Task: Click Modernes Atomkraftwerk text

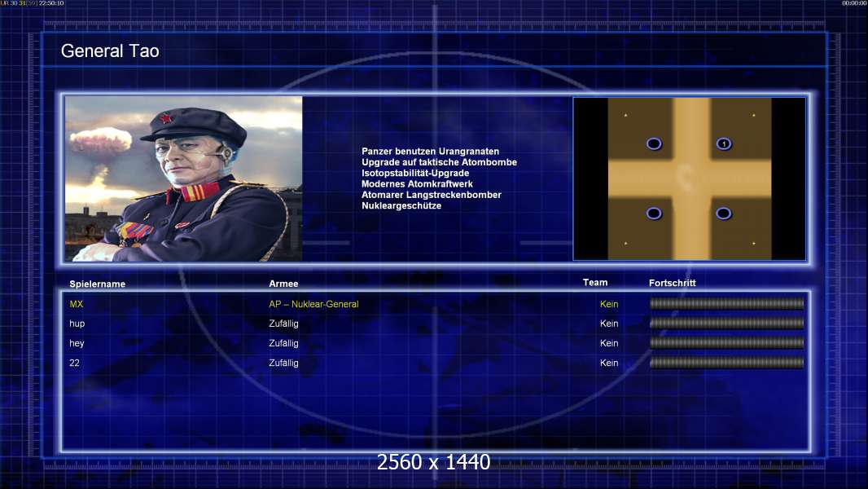Action: coord(417,184)
